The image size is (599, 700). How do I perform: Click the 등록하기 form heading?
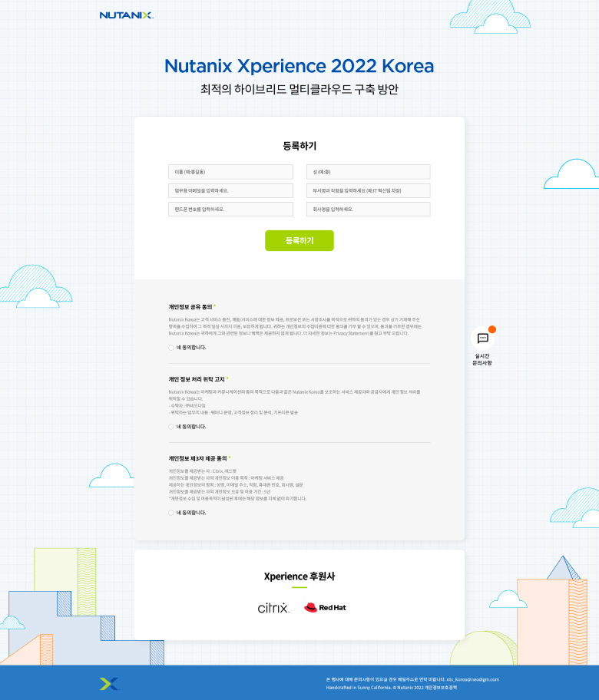point(299,146)
